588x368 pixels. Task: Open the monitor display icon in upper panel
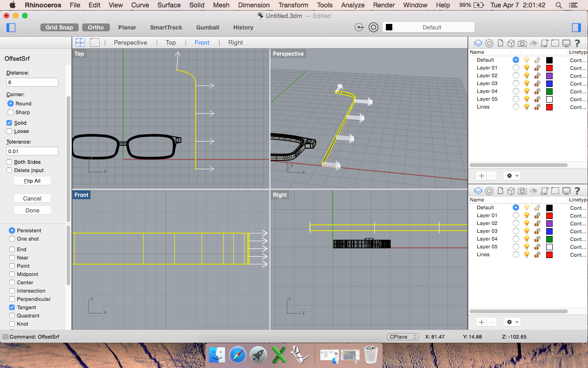point(566,43)
